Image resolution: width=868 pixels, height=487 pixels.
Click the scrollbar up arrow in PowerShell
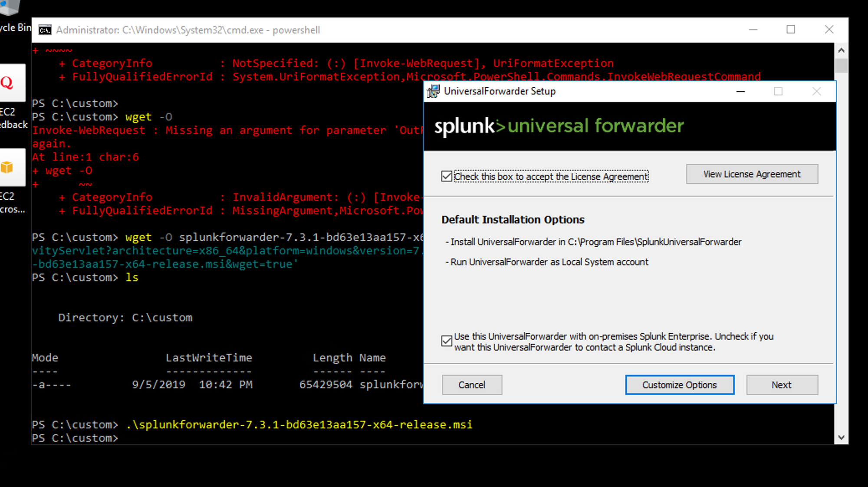pos(841,50)
